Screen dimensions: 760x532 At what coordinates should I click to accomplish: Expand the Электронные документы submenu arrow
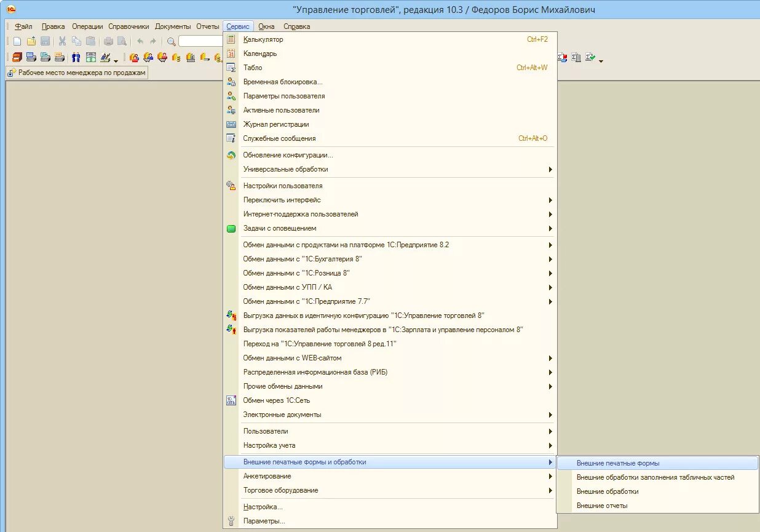coord(550,415)
